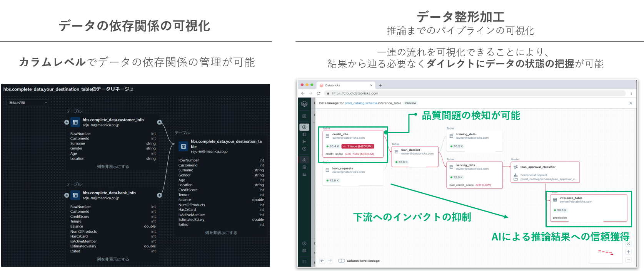Screen dimensions: 644x279
Task: Zoom out the lineage graph with minus
Action: pyautogui.click(x=628, y=260)
